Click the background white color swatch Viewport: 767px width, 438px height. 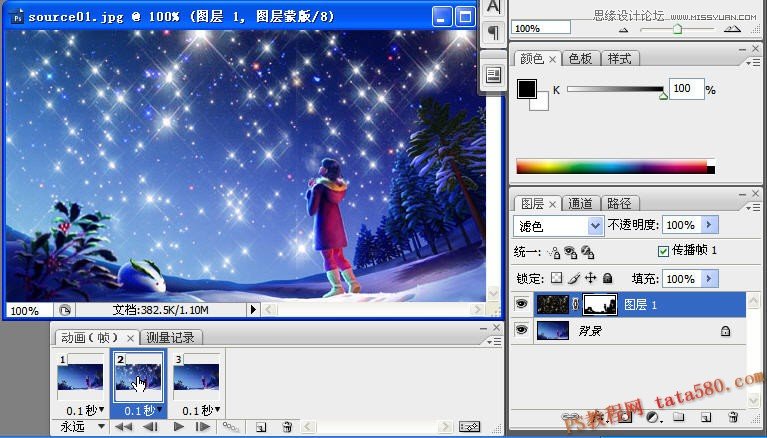click(x=542, y=104)
